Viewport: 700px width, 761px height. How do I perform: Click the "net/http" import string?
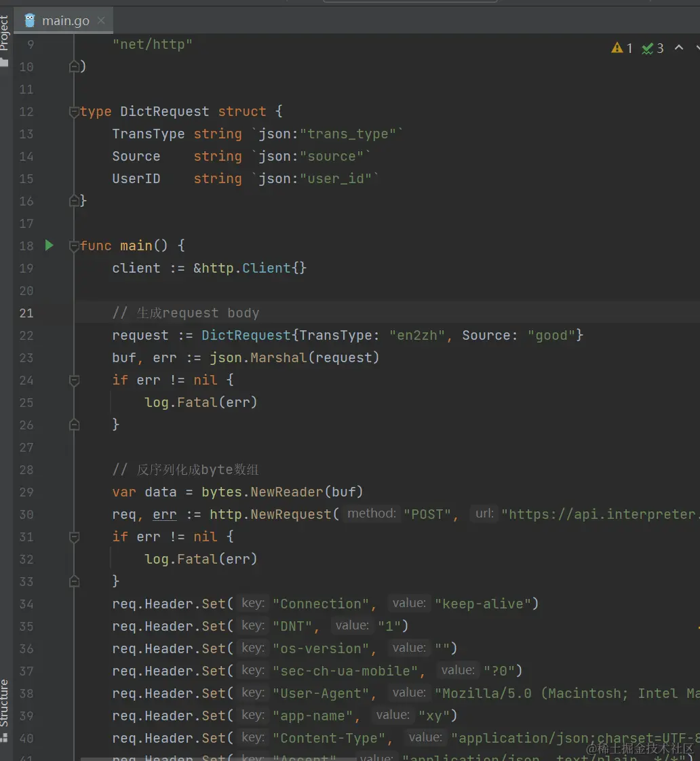[x=153, y=44]
